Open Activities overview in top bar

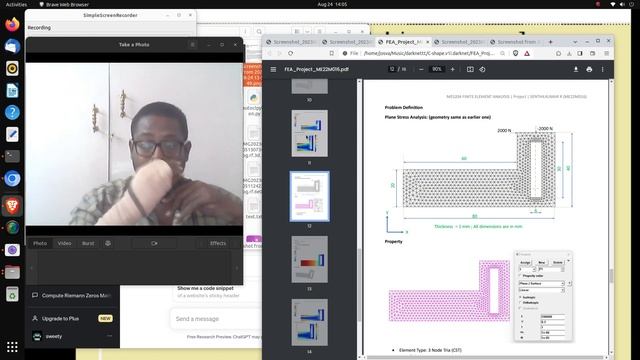point(16,4)
